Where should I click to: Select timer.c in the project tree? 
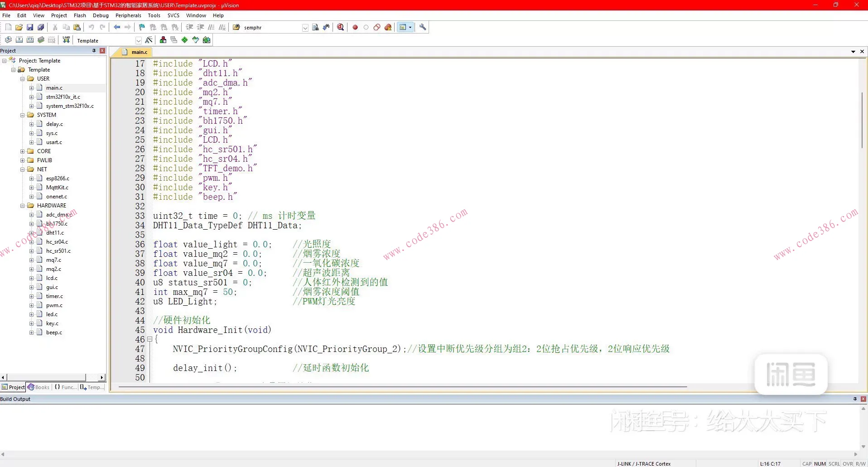[54, 296]
